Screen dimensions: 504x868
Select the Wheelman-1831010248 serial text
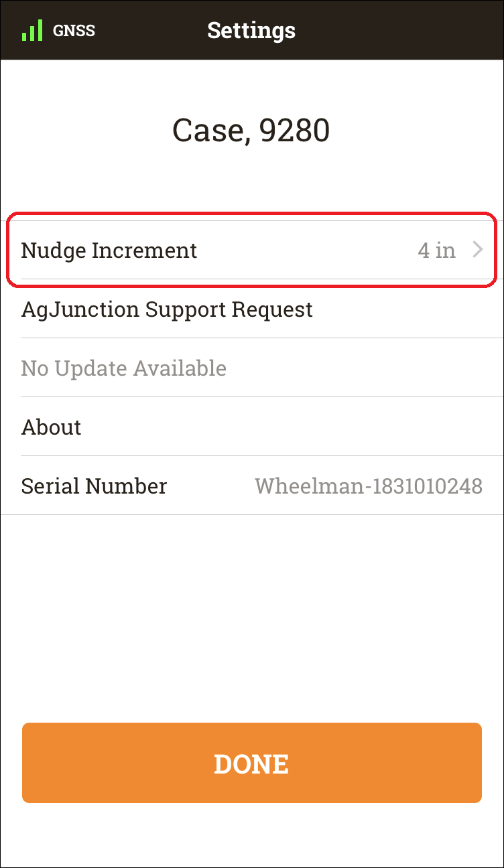(x=369, y=486)
